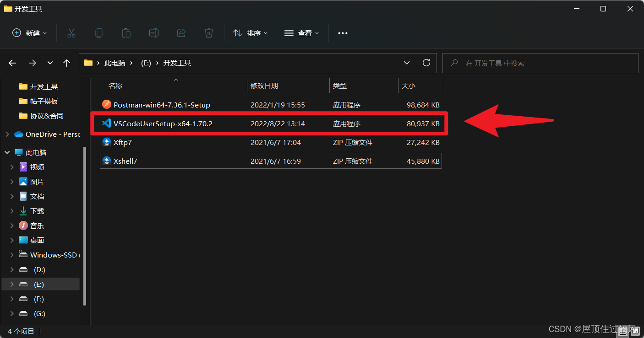The image size is (644, 338).
Task: Open the 排序 (Sort) dropdown
Action: 251,33
